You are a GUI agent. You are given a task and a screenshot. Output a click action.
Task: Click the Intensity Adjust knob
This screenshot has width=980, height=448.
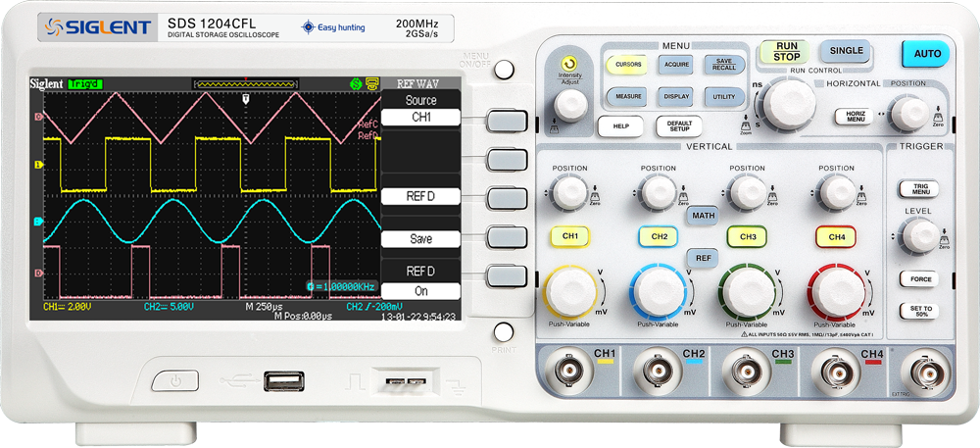570,104
